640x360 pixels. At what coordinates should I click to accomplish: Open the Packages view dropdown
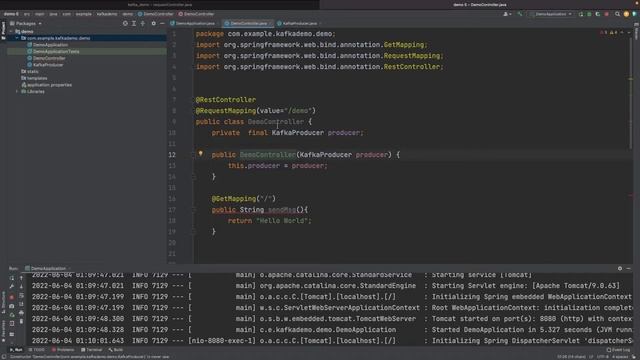tap(26, 24)
